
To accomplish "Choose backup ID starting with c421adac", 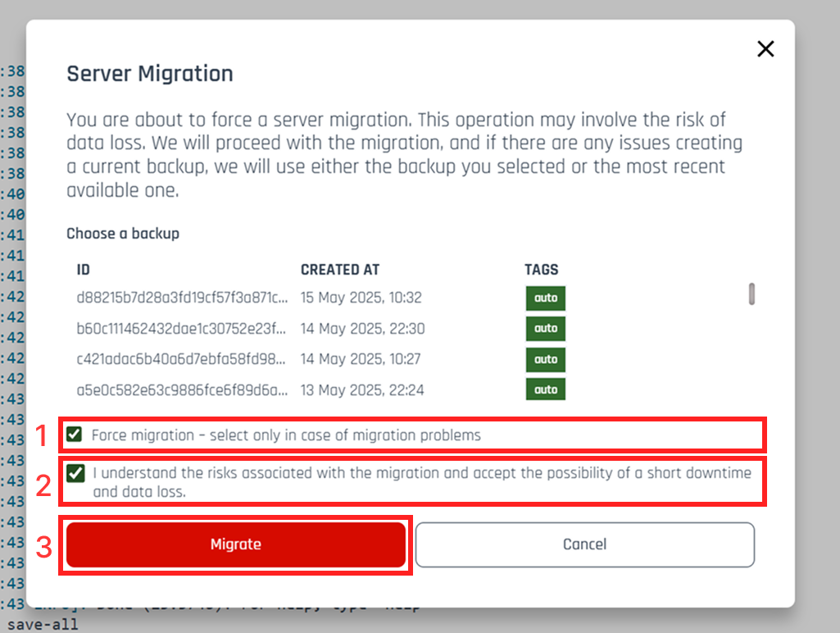I will click(182, 359).
